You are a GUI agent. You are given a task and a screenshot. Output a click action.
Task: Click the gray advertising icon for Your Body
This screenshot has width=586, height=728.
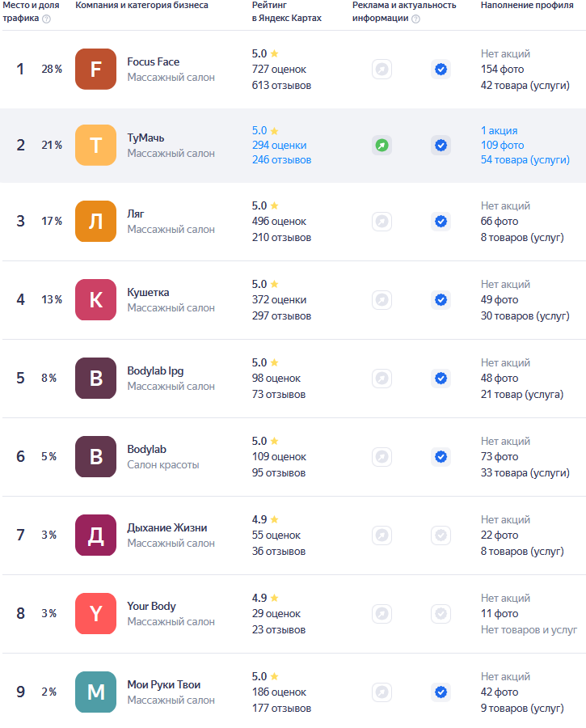pos(382,614)
